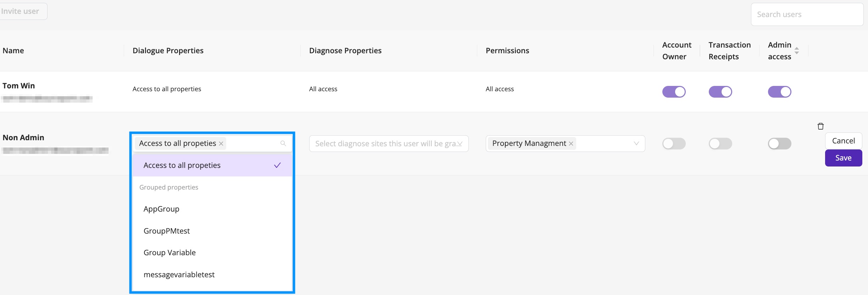Viewport: 868px width, 295px height.
Task: Enable Account Owner for Non Admin
Action: 674,143
